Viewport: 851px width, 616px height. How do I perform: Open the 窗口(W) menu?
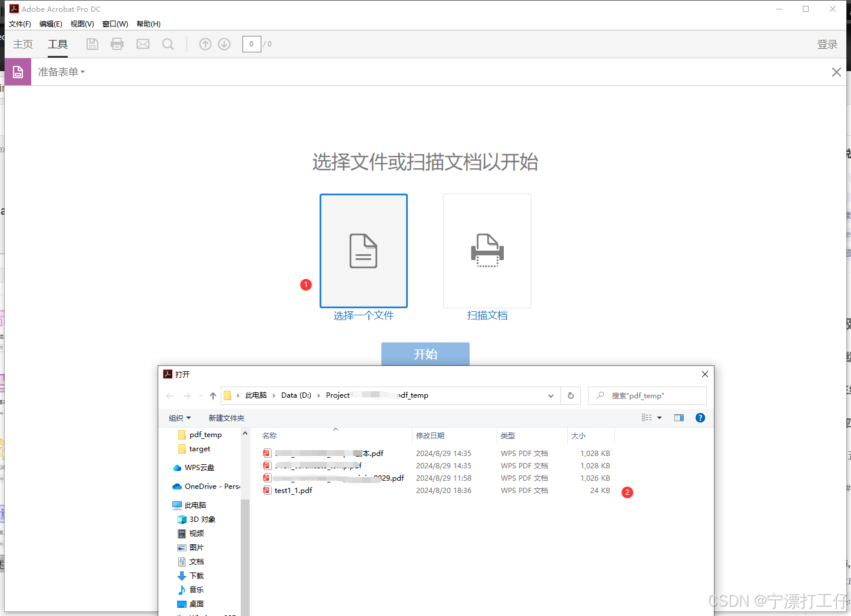coord(115,24)
